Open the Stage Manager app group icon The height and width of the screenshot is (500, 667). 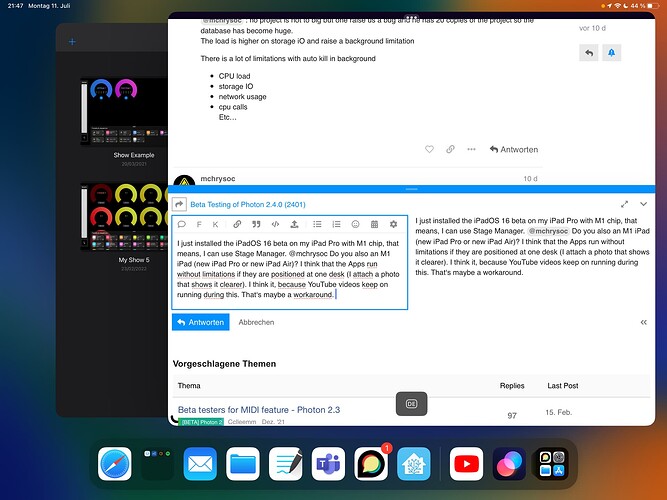click(157, 463)
